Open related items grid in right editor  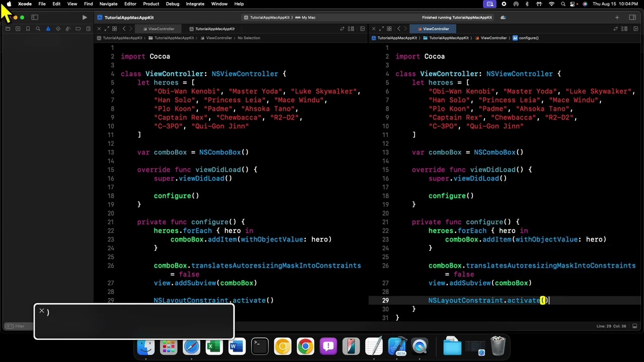389,29
